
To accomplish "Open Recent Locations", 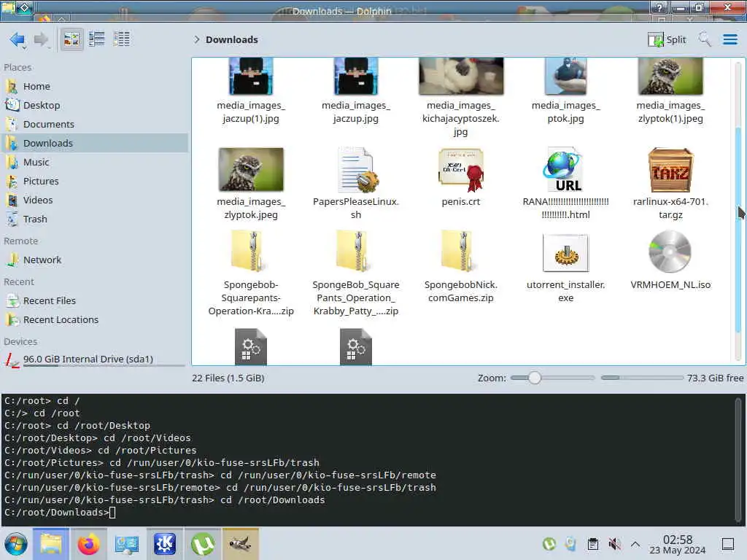I will pyautogui.click(x=94, y=319).
